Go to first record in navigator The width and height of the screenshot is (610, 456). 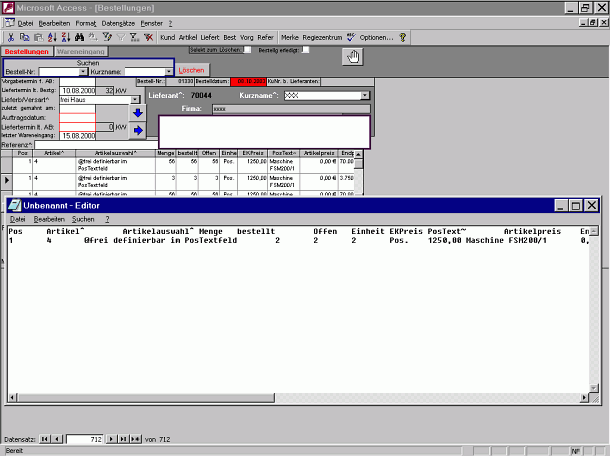click(46, 439)
